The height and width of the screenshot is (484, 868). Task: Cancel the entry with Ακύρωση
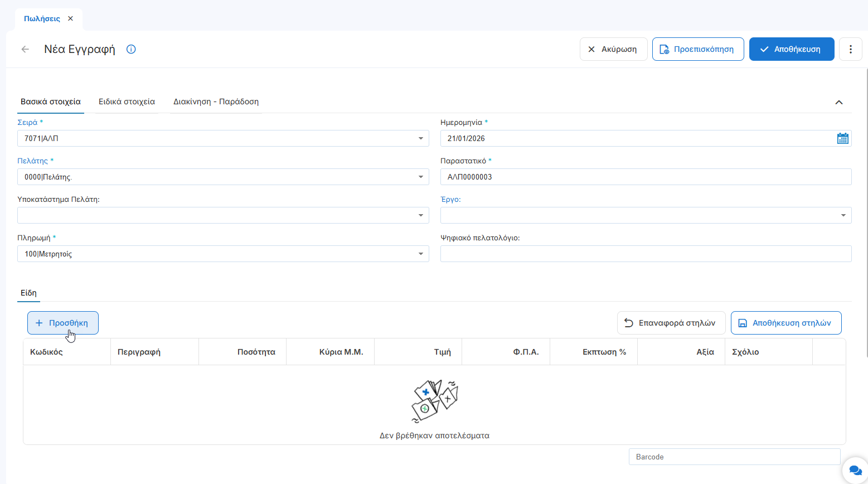click(x=613, y=49)
